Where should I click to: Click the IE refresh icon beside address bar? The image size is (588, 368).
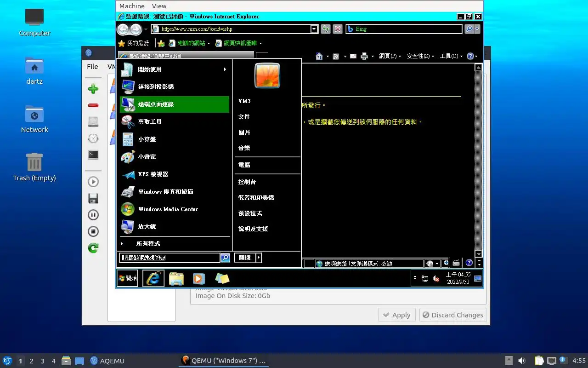[x=326, y=29]
